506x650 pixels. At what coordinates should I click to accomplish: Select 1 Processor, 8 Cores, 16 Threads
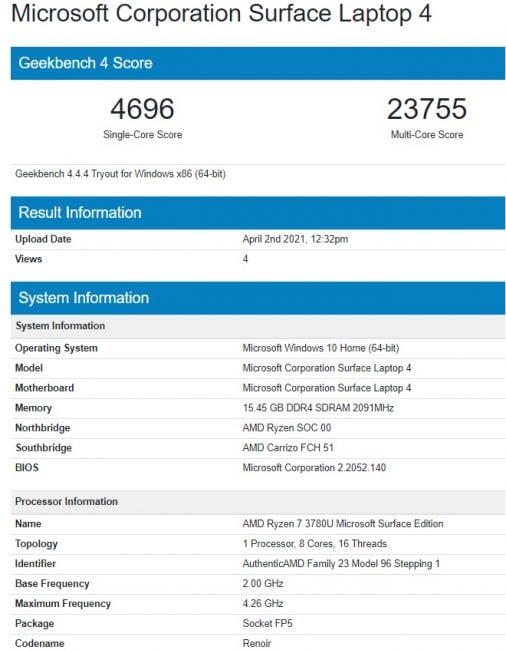point(315,543)
